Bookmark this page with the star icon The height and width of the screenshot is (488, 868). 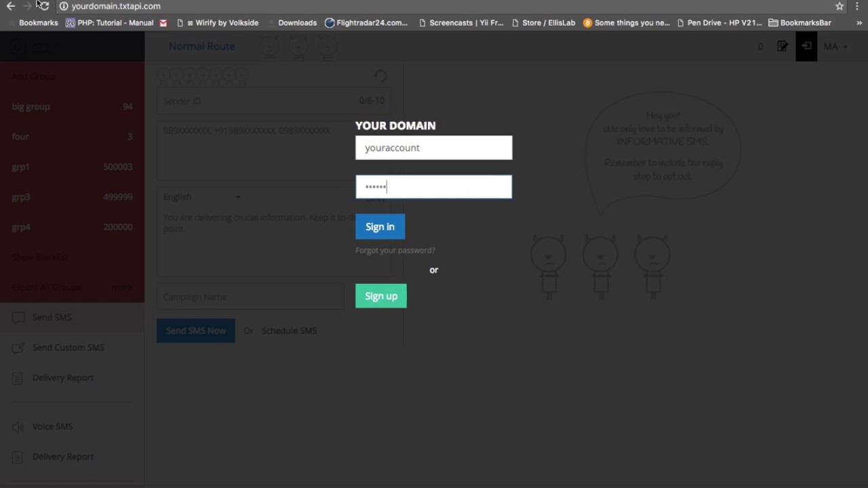[x=840, y=6]
